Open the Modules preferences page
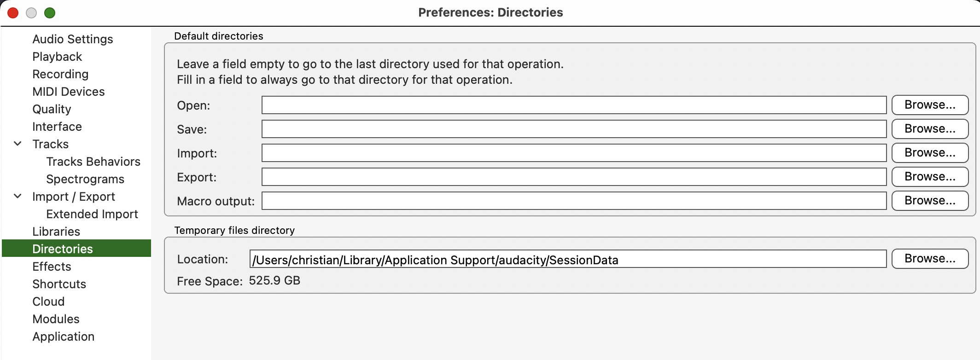The image size is (980, 360). 56,319
